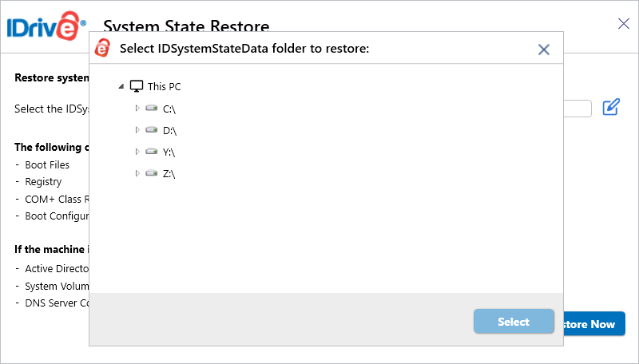Click the Y:\ drive icon
The width and height of the screenshot is (639, 364).
tap(152, 152)
